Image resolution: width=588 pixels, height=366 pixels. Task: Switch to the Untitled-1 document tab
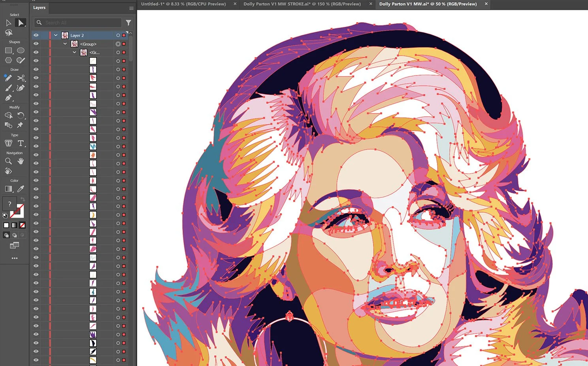point(183,4)
